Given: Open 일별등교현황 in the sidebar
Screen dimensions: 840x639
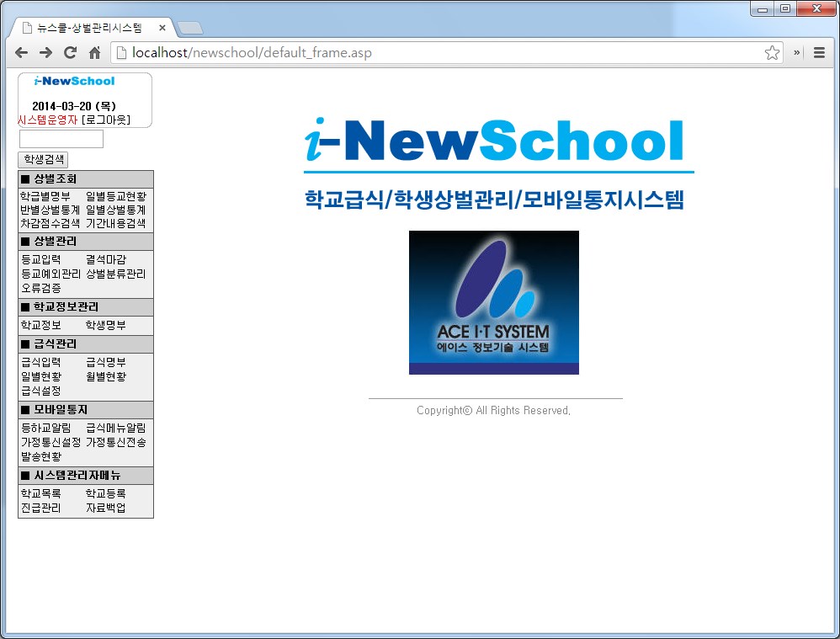Looking at the screenshot, I should click(x=115, y=196).
